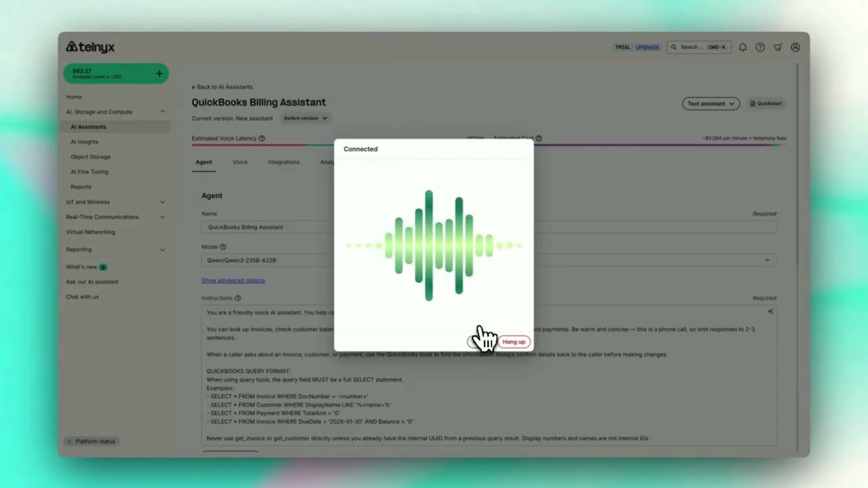Click the Telnyx logo
Viewport: 868px width, 488px height.
coord(90,47)
